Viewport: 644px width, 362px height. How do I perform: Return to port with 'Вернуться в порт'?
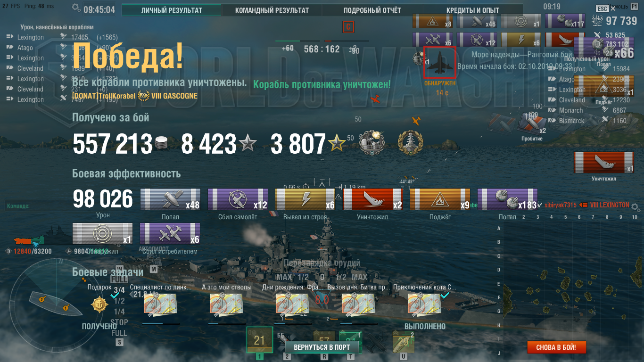322,347
